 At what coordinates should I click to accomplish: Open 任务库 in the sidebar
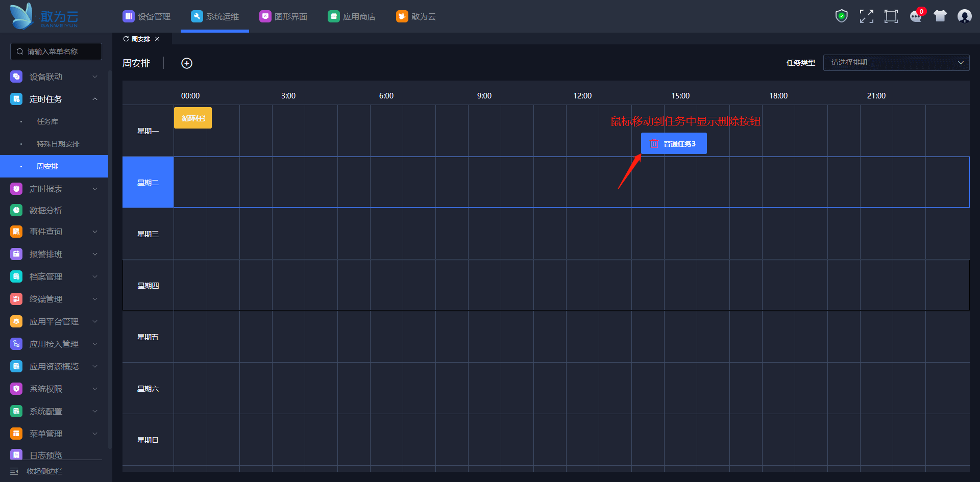(47, 121)
